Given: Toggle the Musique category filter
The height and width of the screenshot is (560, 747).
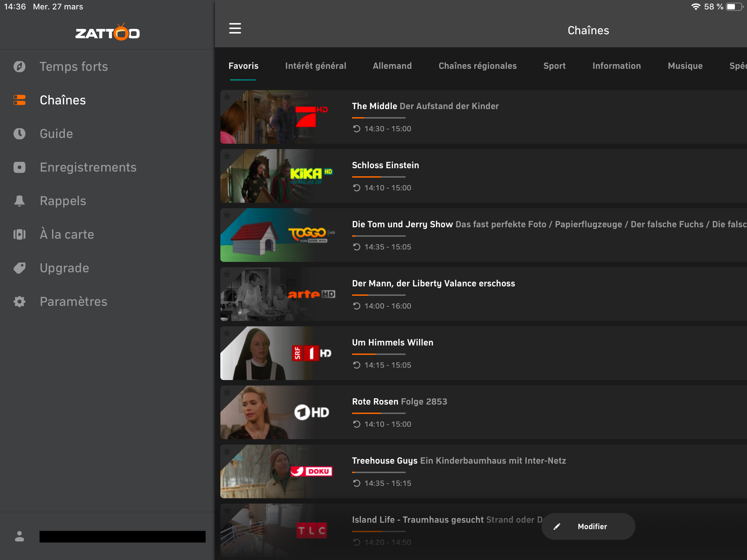Looking at the screenshot, I should 686,65.
